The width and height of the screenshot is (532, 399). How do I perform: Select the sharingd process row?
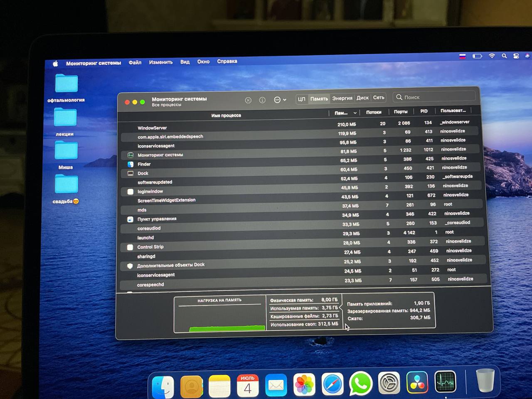tap(303, 254)
